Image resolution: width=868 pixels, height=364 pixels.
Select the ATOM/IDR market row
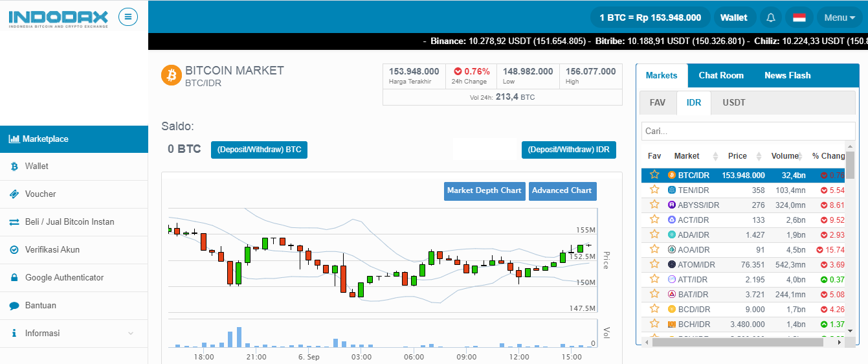743,264
